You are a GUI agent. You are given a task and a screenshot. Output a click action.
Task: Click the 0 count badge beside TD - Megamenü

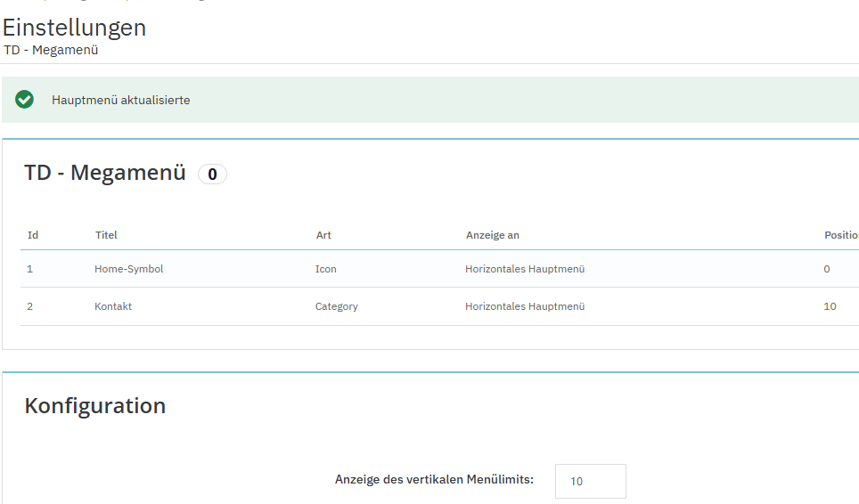212,174
